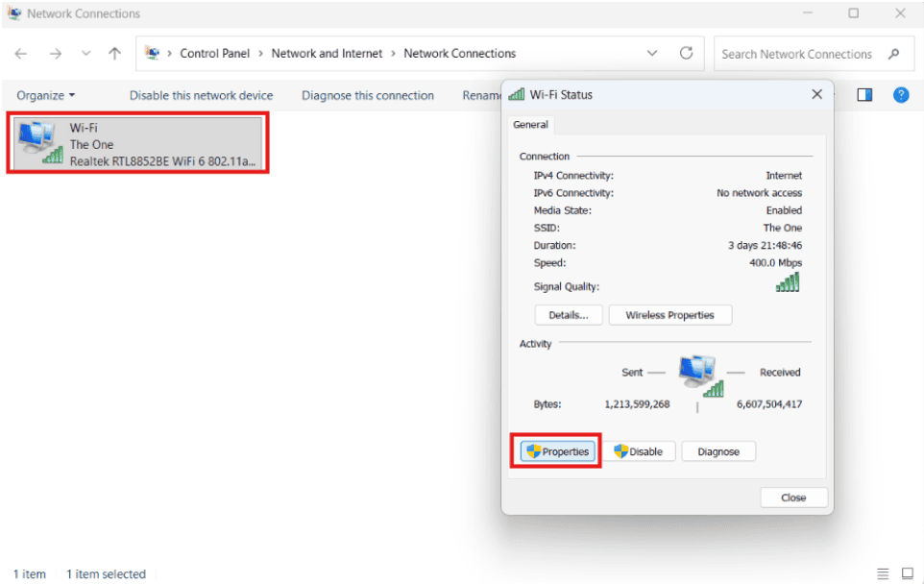Refresh the Network Connections view
Image resolution: width=924 pixels, height=584 pixels.
point(687,53)
